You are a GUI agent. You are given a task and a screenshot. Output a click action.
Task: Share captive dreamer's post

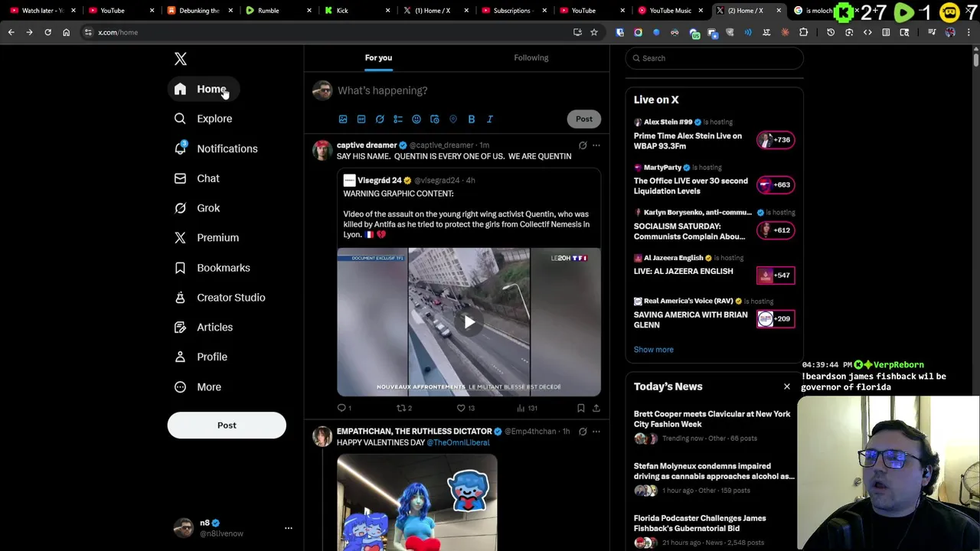[x=596, y=409]
